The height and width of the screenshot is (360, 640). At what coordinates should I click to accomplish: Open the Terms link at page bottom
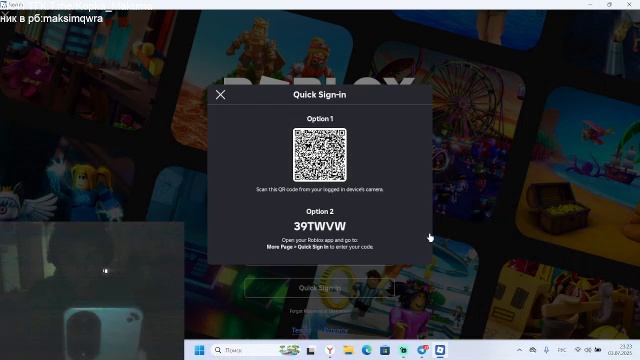[300, 330]
